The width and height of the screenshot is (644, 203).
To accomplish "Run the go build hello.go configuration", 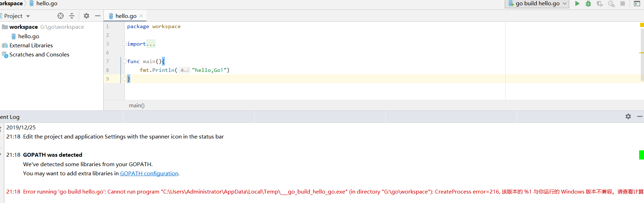I will (x=577, y=4).
